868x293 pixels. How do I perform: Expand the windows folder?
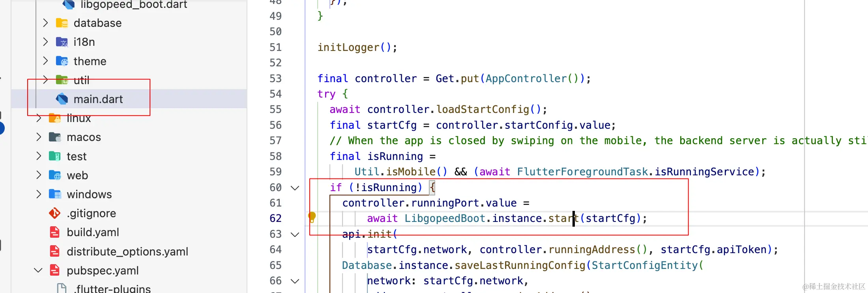(x=39, y=194)
